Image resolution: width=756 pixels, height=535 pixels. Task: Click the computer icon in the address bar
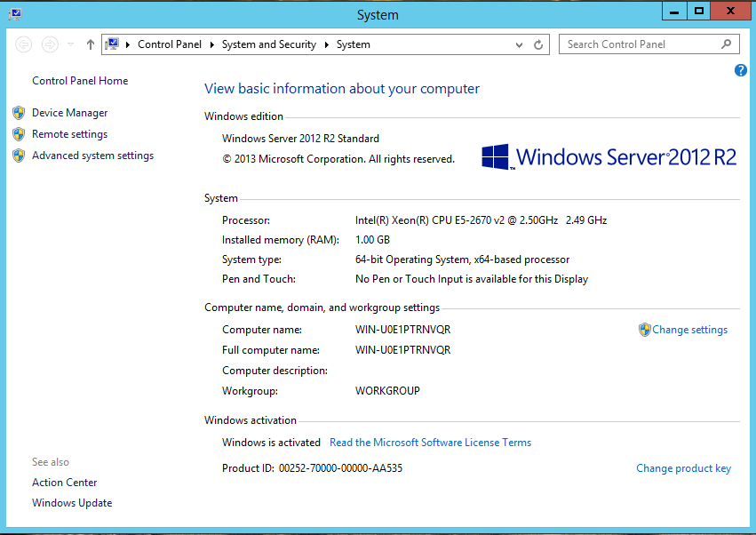point(113,44)
